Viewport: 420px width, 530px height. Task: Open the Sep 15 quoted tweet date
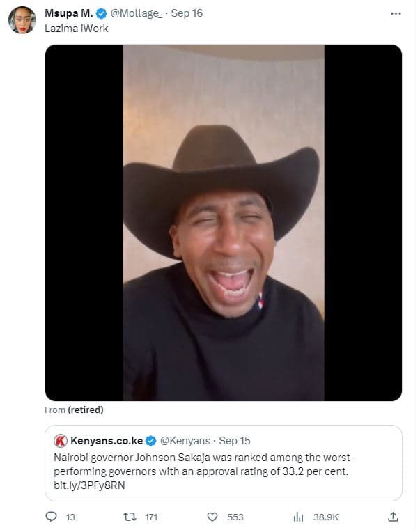pyautogui.click(x=235, y=441)
